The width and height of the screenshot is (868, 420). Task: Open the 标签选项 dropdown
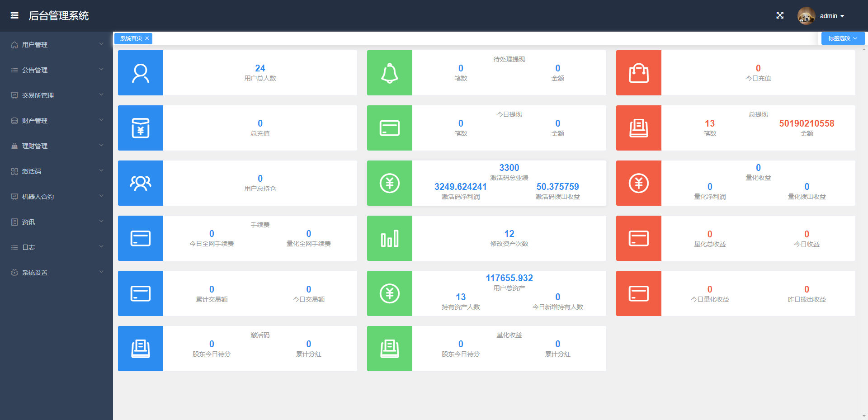coord(843,38)
